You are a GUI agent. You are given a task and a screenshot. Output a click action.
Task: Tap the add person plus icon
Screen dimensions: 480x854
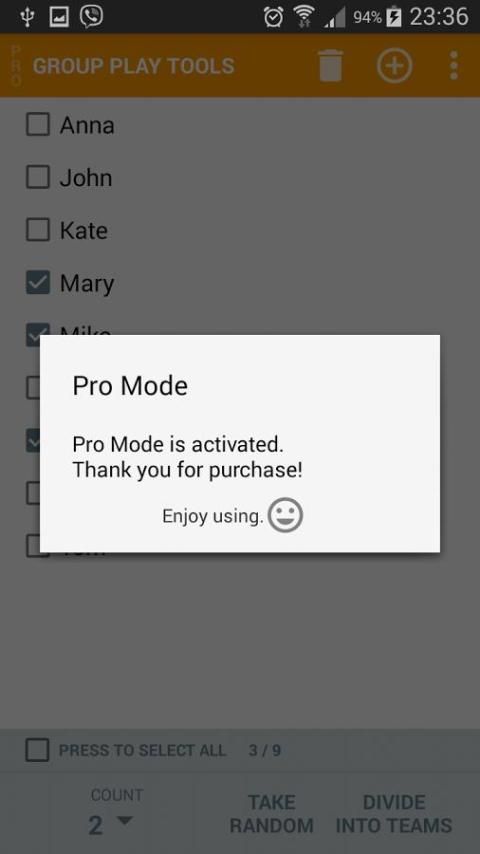[394, 65]
